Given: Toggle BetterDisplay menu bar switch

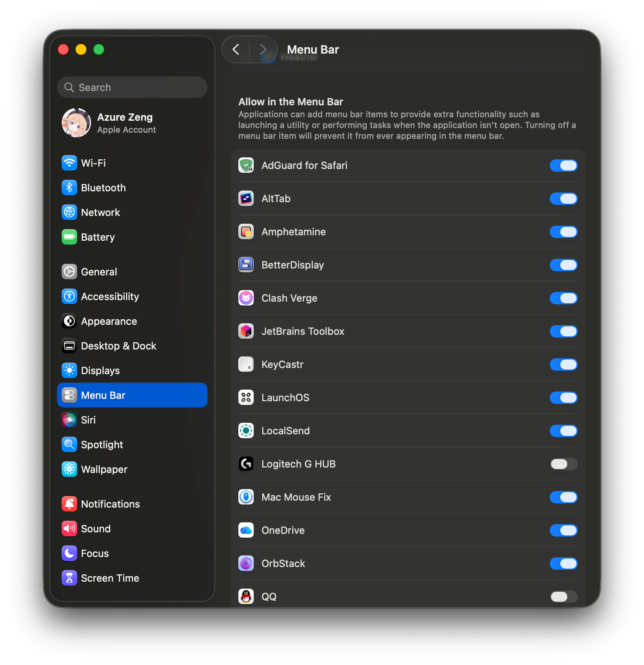Looking at the screenshot, I should tap(563, 265).
